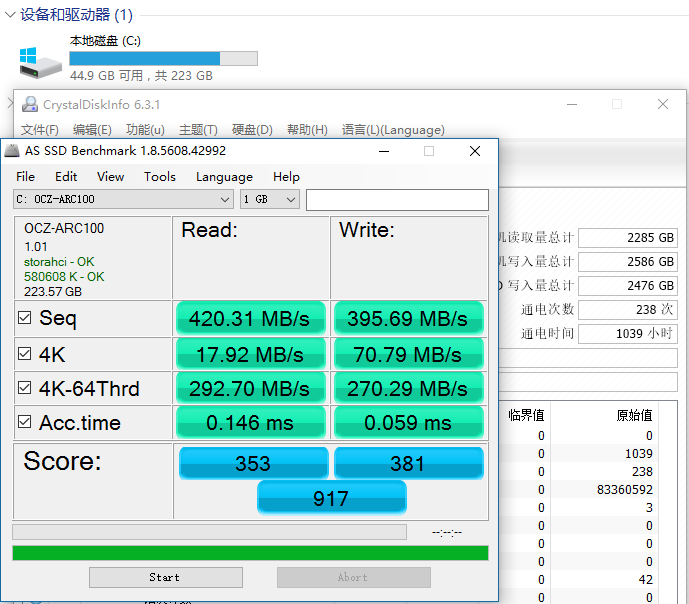Click the 通电次数 label
Screen dimensions: 689x604
coord(548,310)
